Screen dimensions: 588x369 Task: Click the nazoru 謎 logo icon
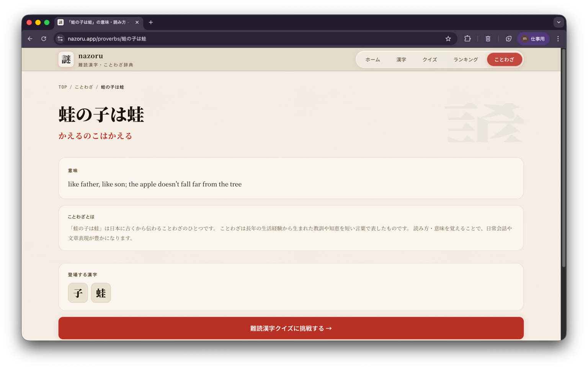click(x=66, y=59)
